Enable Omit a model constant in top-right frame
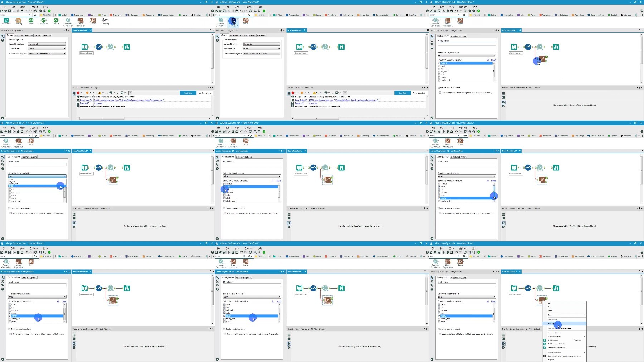This screenshot has height=362, width=644. [439, 88]
